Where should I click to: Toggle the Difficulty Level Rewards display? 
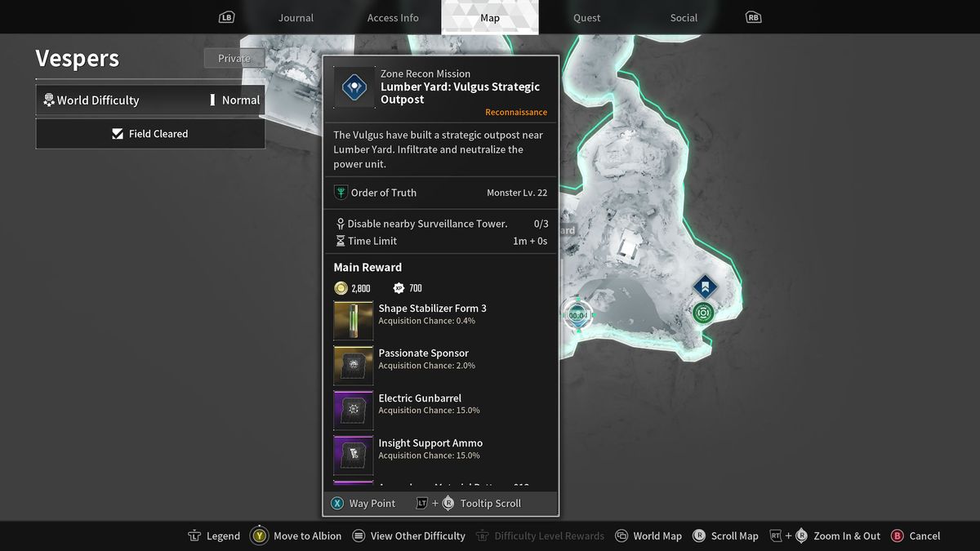[540, 535]
